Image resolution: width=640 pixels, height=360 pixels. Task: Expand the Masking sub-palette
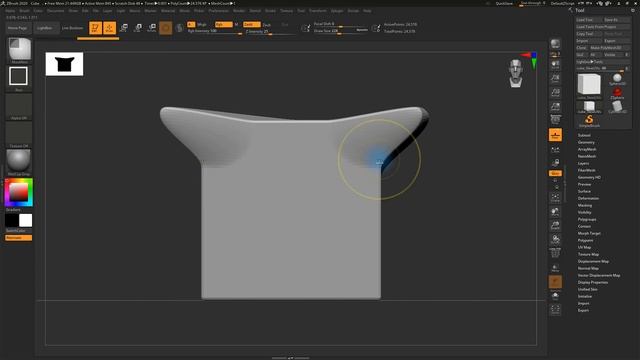(585, 205)
